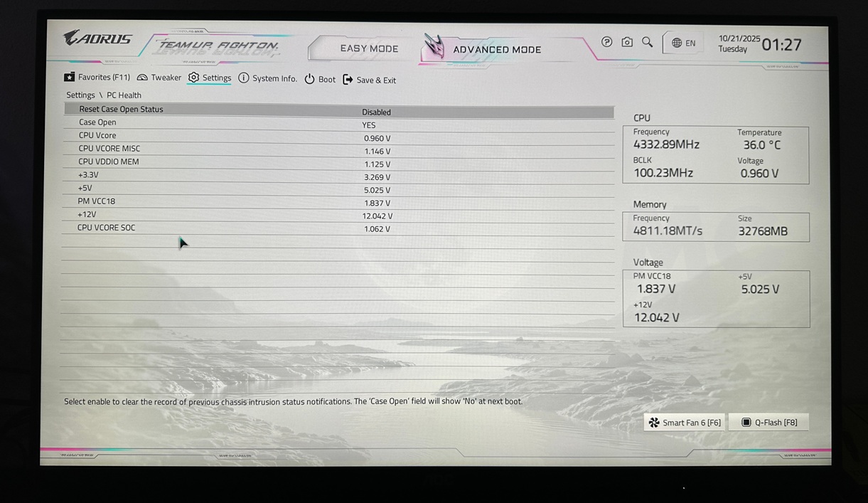Click the globe language icon
Screen dimensions: 868x503
pos(677,43)
